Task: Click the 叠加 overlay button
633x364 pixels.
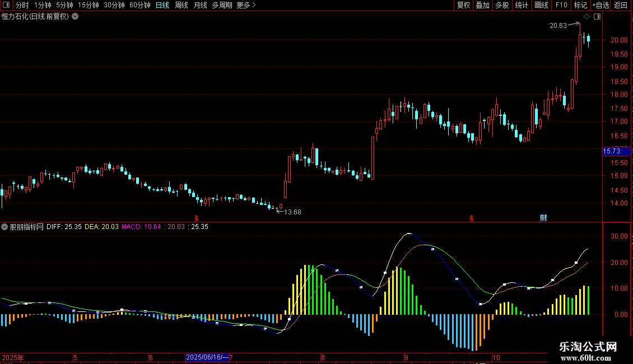Action: pos(482,5)
